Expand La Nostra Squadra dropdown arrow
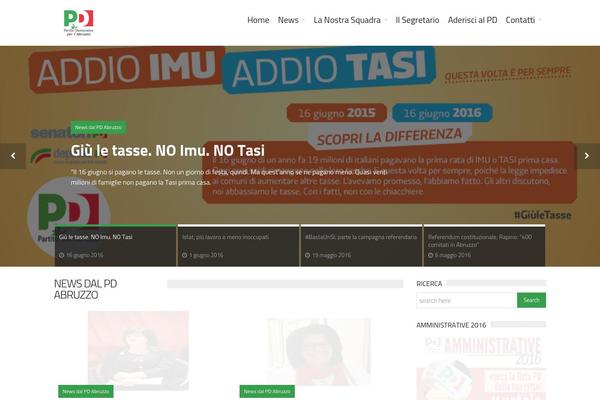 [386, 20]
